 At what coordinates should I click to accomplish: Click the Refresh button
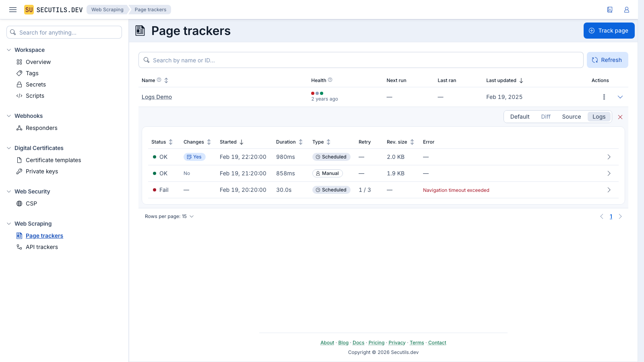[607, 60]
